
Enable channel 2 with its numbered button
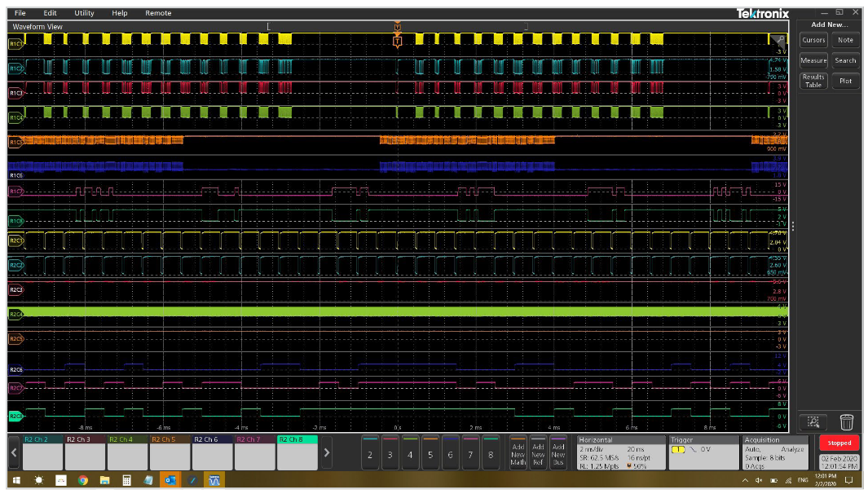pyautogui.click(x=369, y=455)
